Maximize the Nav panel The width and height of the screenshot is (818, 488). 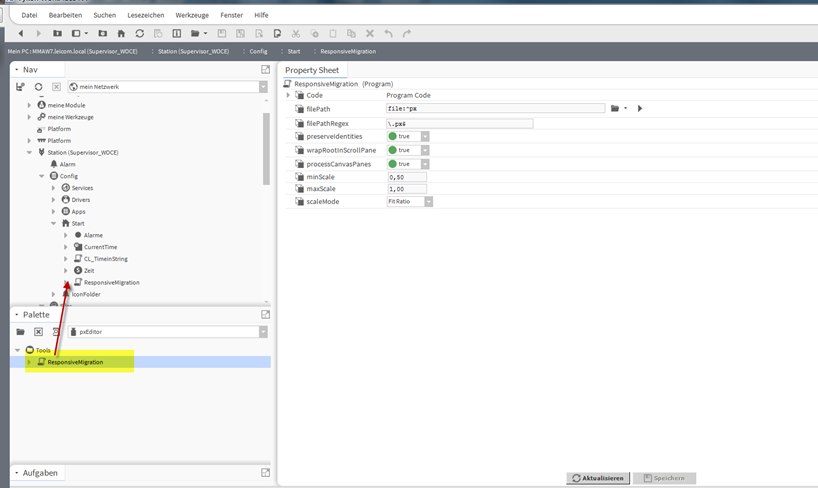pos(266,69)
